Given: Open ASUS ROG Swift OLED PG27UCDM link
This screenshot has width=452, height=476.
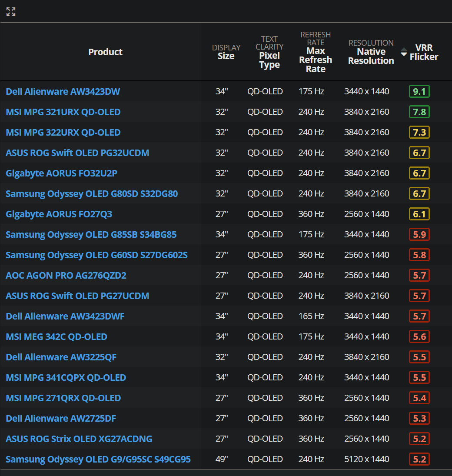Looking at the screenshot, I should click(77, 296).
